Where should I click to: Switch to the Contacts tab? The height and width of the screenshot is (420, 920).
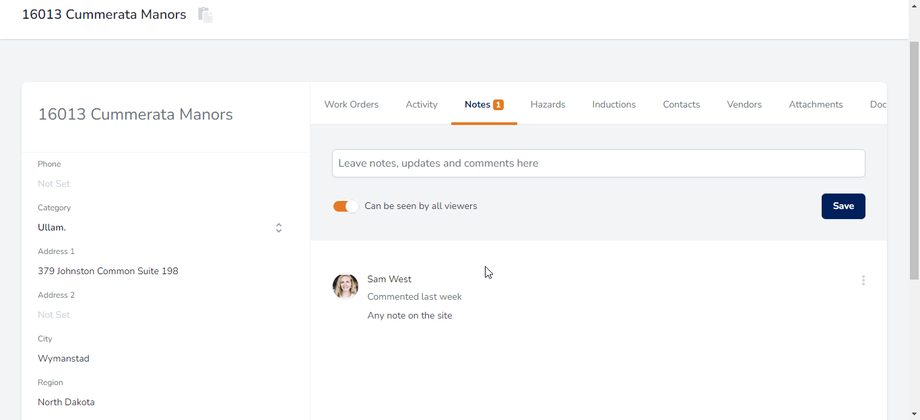pos(681,104)
